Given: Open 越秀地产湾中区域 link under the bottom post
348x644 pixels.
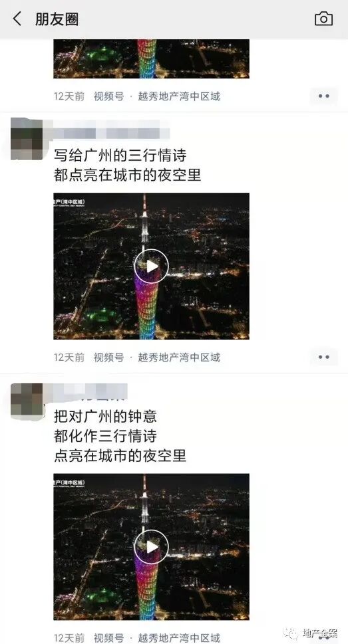Looking at the screenshot, I should coord(179,638).
